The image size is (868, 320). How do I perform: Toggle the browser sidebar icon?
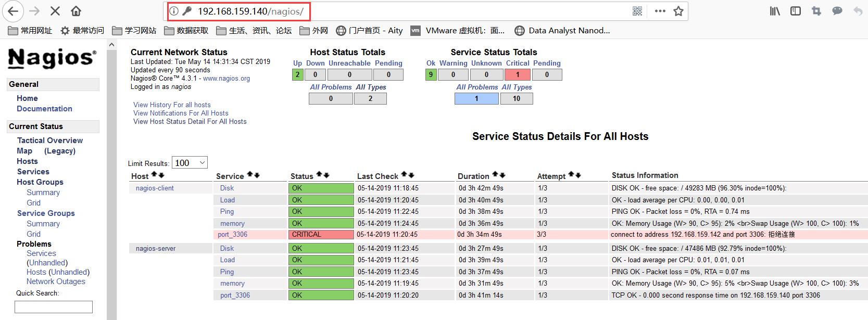(x=796, y=11)
